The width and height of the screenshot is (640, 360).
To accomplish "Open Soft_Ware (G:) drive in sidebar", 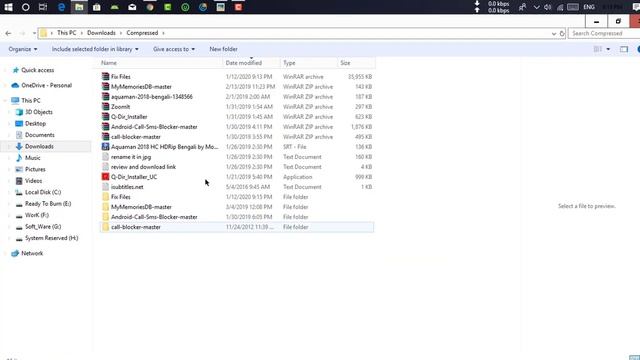I will pos(42,226).
